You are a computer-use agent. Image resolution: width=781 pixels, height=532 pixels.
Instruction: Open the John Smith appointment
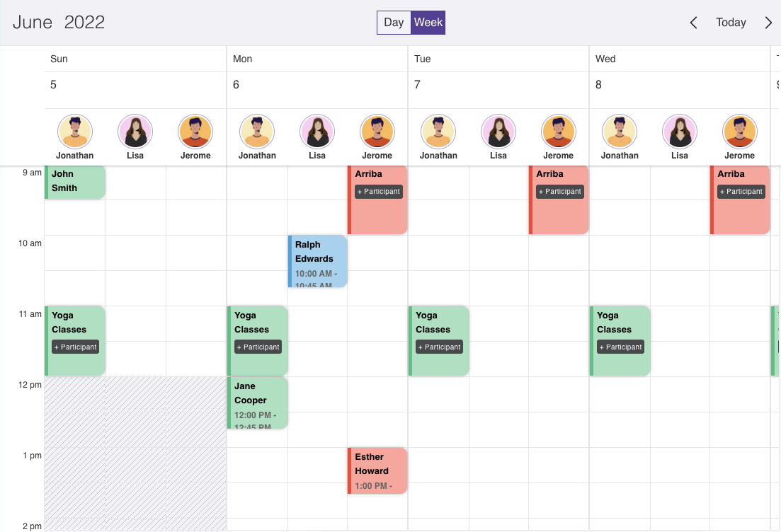(x=75, y=181)
